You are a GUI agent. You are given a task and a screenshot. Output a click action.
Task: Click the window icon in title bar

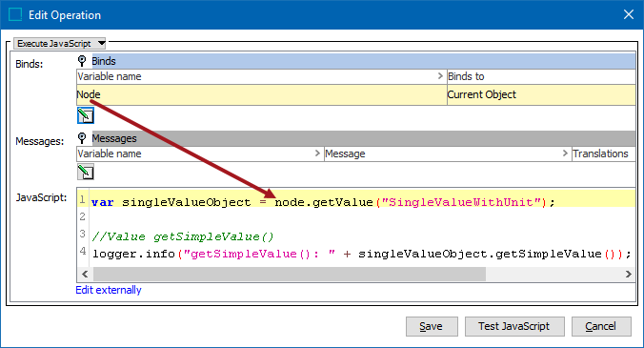(15, 15)
